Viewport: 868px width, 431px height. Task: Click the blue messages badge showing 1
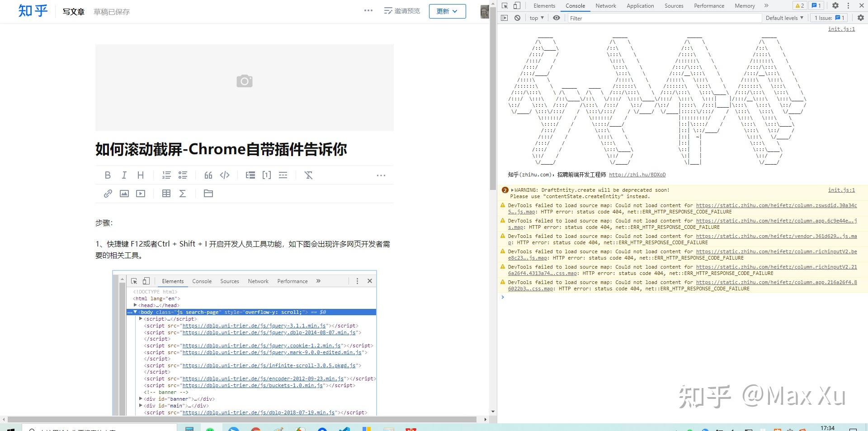coord(816,5)
